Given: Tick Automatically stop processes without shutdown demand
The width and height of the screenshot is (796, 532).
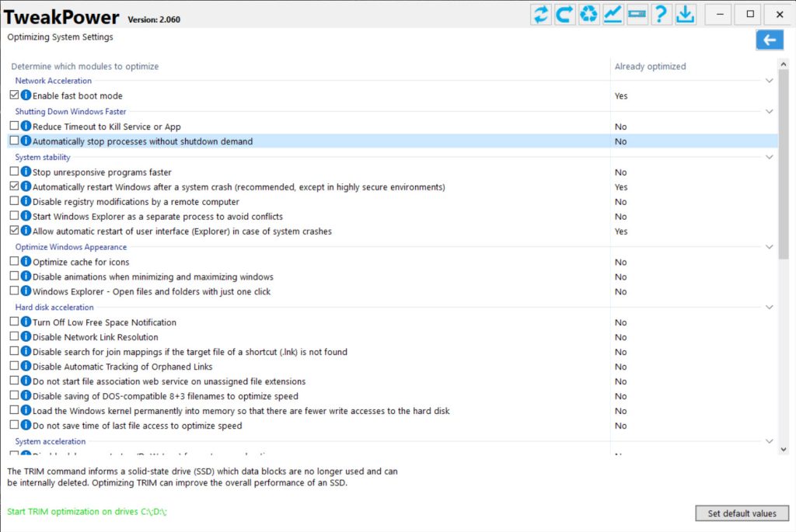Looking at the screenshot, I should (x=14, y=141).
